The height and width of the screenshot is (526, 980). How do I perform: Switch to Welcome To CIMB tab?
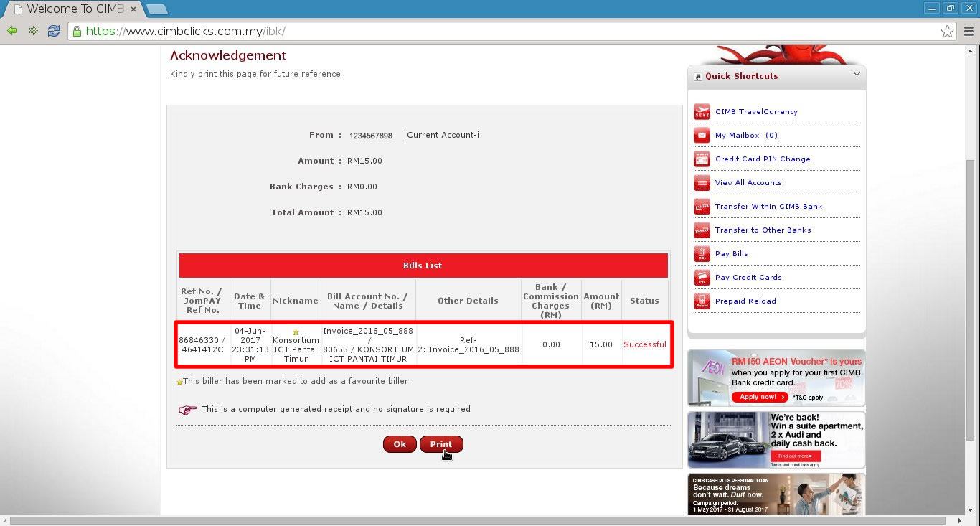coord(73,9)
